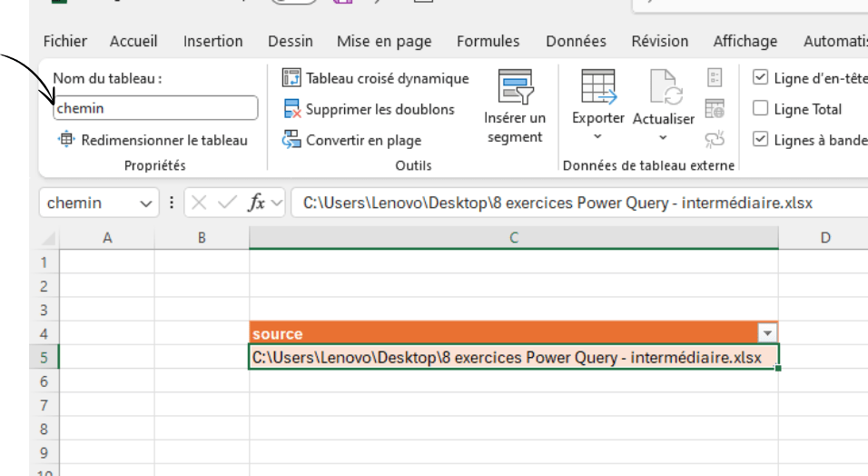Expand the fx formula dropdown arrow

coord(277,203)
